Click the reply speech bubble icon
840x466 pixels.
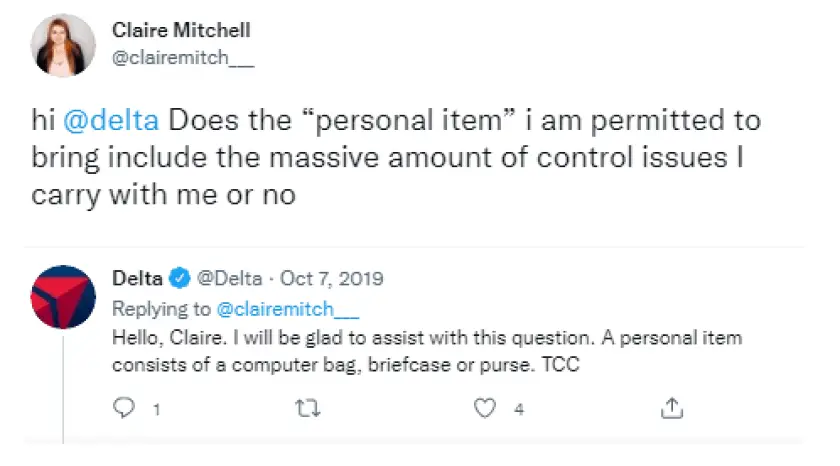coord(124,408)
